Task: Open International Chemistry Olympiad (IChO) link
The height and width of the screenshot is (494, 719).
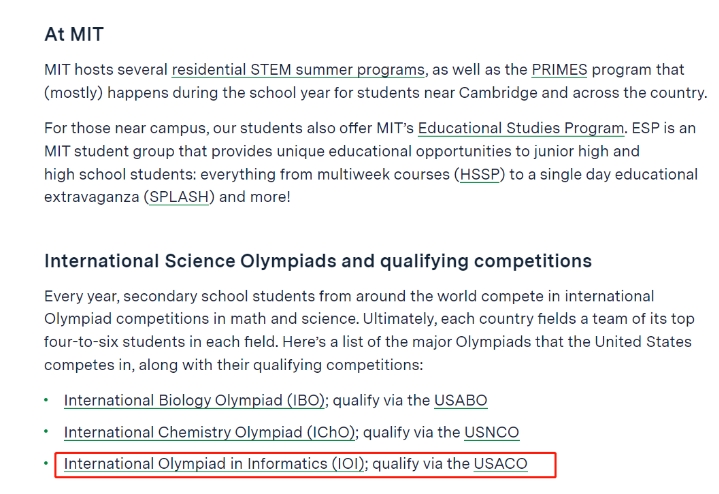Action: [x=210, y=432]
